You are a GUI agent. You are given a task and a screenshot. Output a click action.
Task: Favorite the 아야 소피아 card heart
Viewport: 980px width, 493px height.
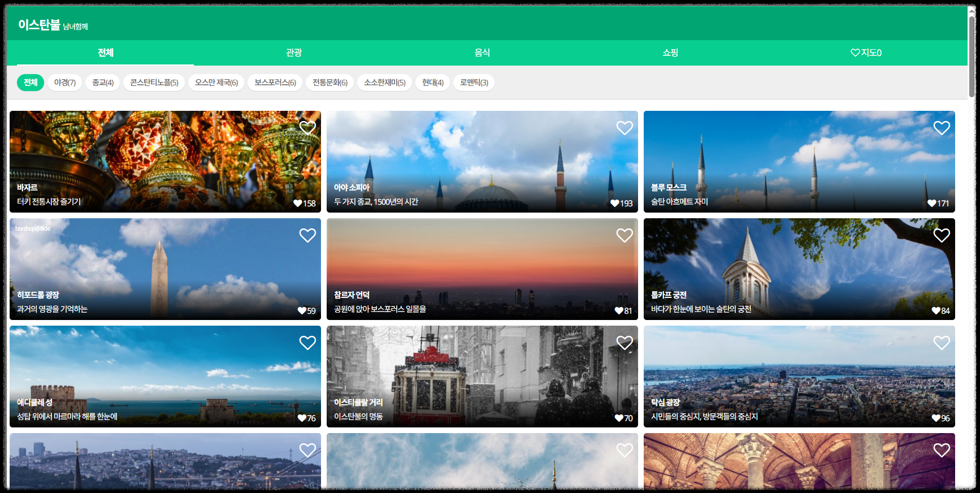click(x=625, y=128)
